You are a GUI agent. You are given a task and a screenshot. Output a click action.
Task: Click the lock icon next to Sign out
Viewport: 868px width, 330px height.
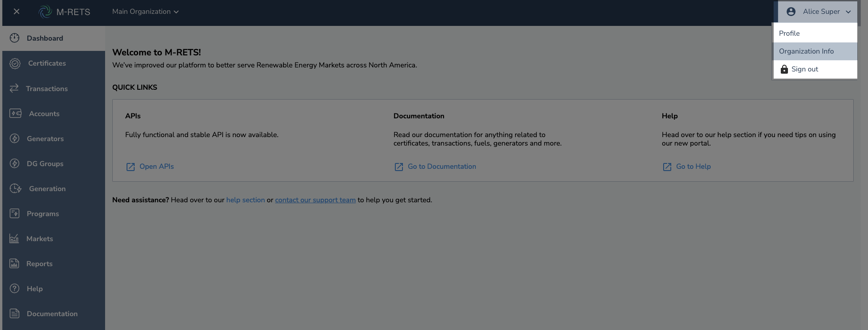pyautogui.click(x=784, y=69)
